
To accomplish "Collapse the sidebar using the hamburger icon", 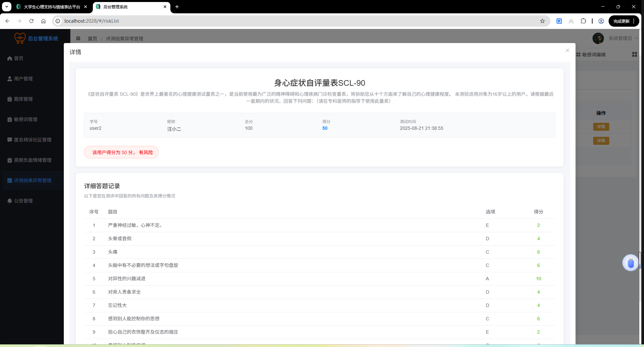I will point(78,38).
